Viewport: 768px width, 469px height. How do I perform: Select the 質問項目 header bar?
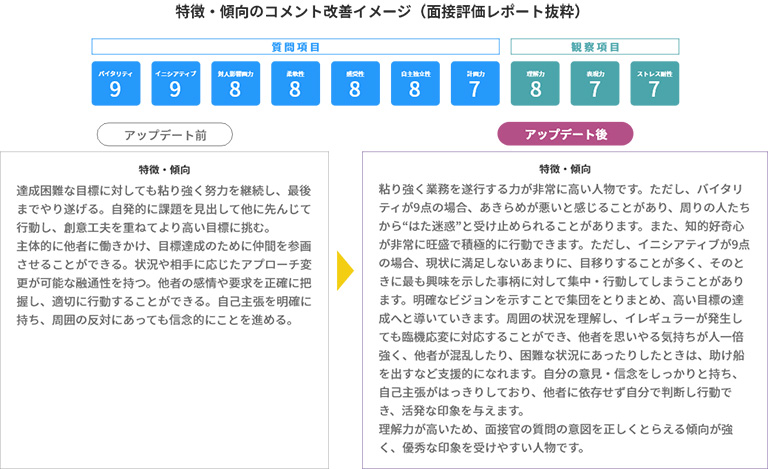[x=295, y=46]
